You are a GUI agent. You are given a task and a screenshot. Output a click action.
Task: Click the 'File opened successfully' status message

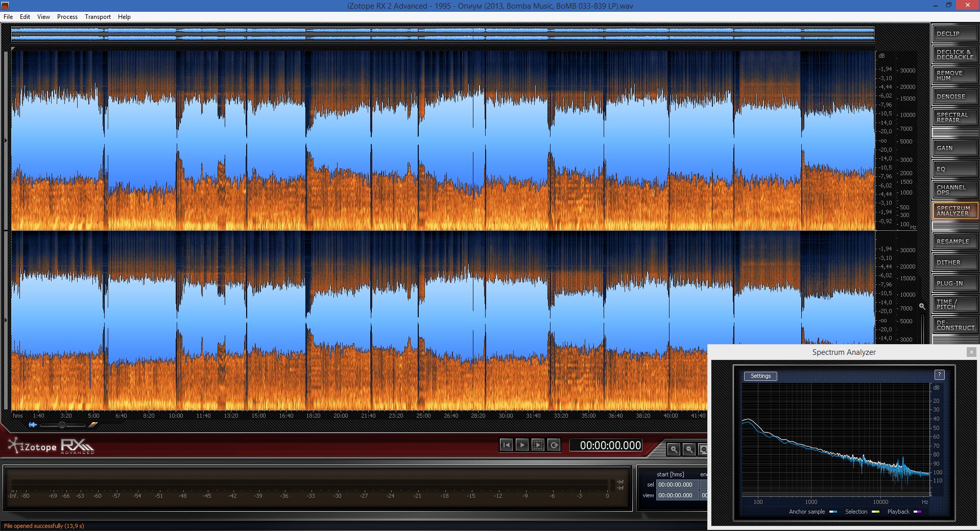click(x=44, y=526)
